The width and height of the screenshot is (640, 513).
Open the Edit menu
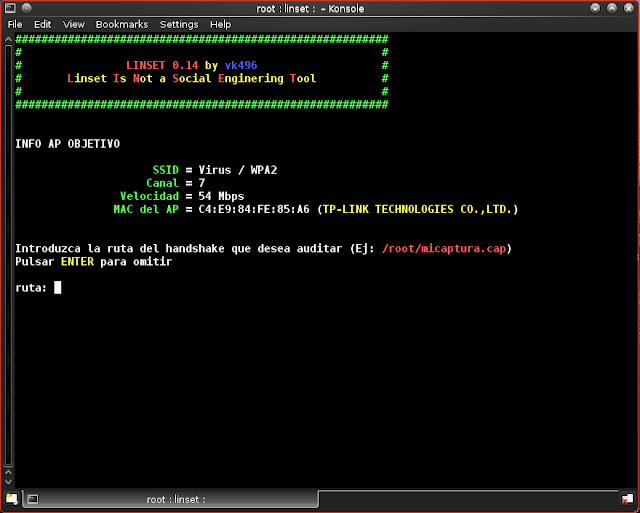42,24
